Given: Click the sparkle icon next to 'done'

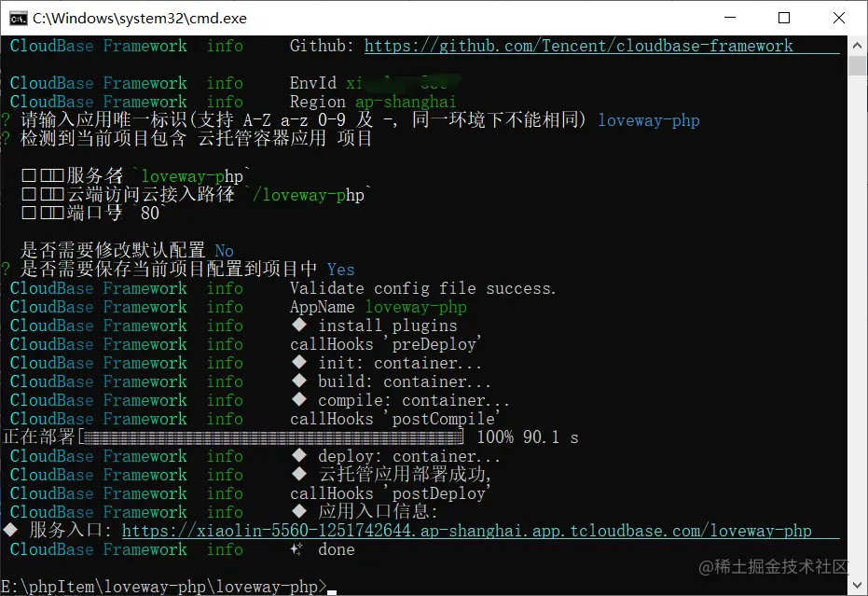Looking at the screenshot, I should tap(296, 549).
